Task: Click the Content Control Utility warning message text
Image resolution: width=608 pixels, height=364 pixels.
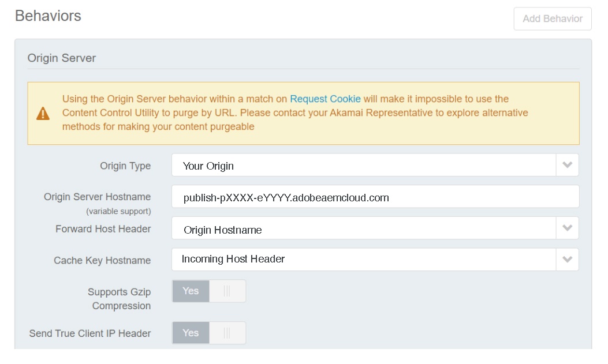Action: [x=295, y=112]
